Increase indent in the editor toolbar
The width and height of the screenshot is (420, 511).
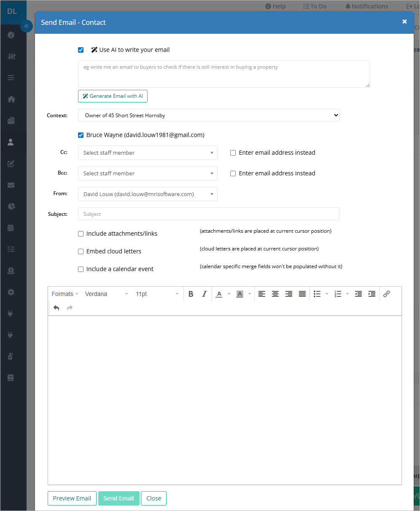tap(372, 294)
